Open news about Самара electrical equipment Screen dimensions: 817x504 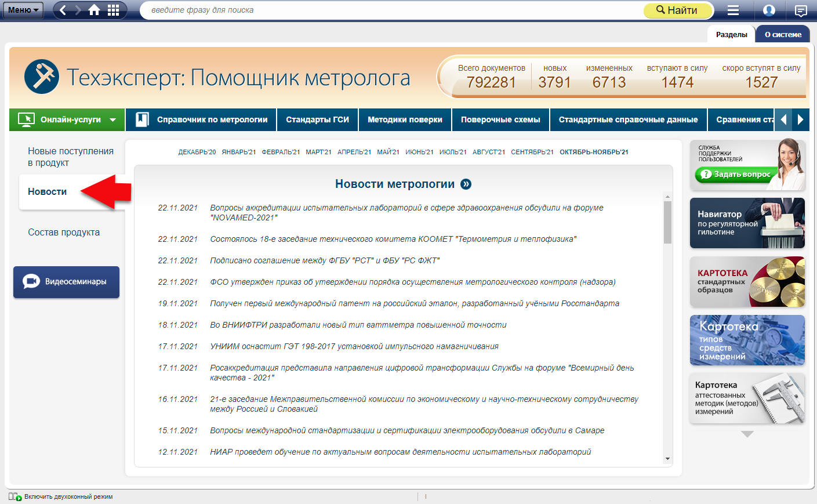407,430
